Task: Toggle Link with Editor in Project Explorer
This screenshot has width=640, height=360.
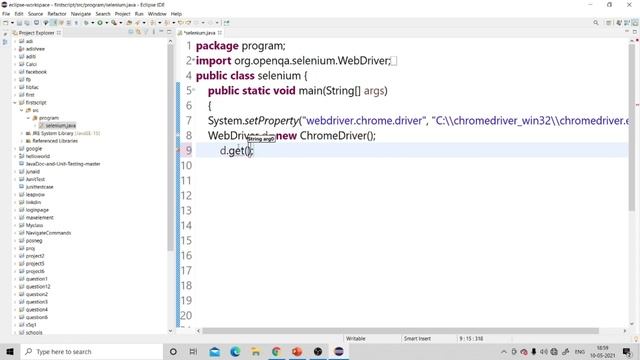Action: 138,32
